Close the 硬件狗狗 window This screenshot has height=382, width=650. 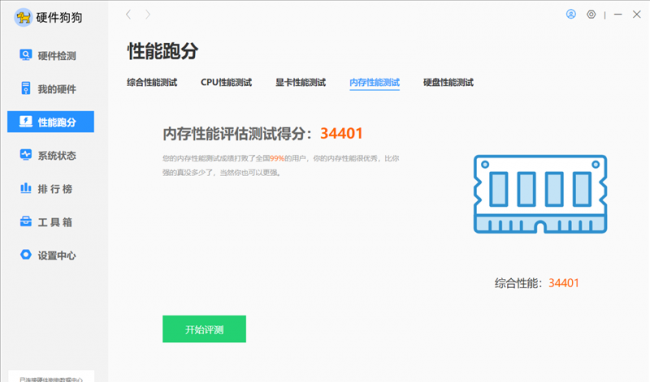[x=637, y=15]
